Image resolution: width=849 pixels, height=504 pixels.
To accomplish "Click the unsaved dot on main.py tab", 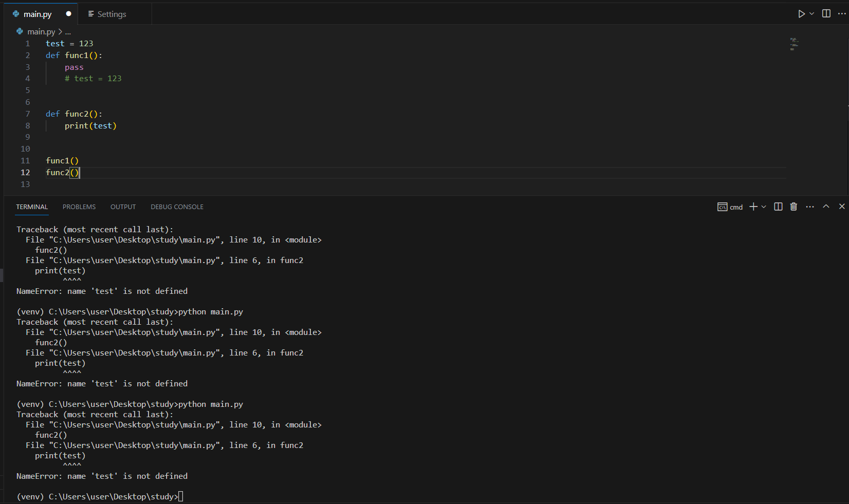I will (69, 14).
